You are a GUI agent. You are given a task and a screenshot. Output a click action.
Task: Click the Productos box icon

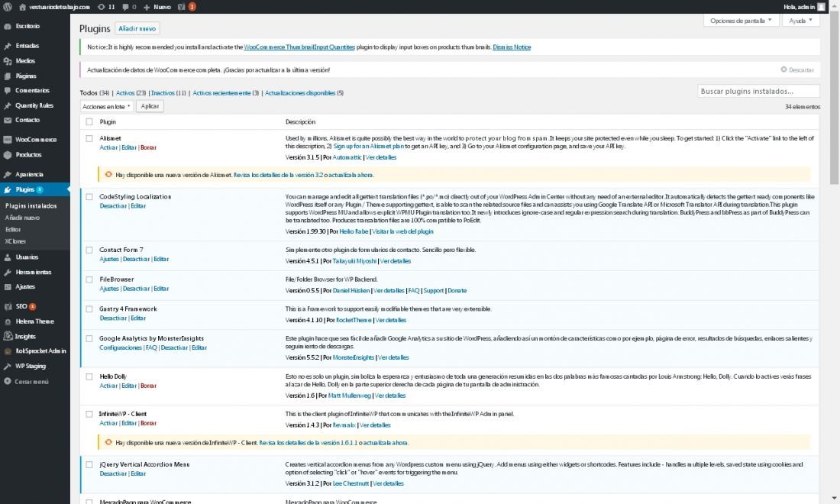8,155
